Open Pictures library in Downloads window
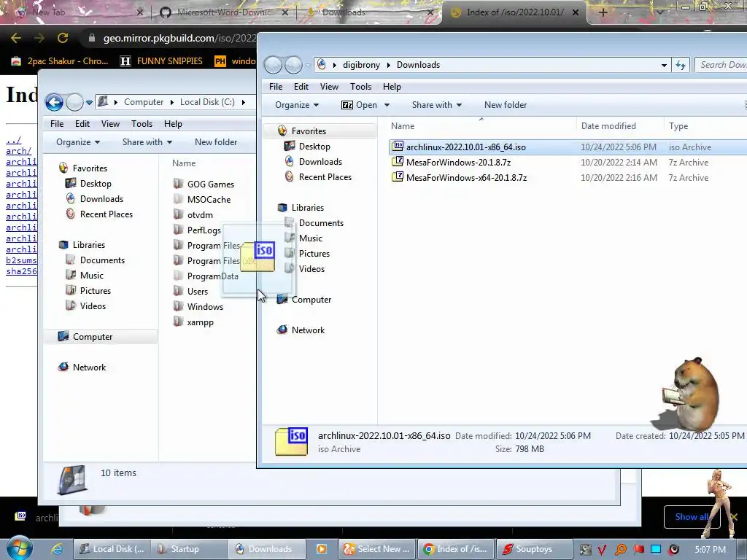Image resolution: width=747 pixels, height=560 pixels. [314, 253]
